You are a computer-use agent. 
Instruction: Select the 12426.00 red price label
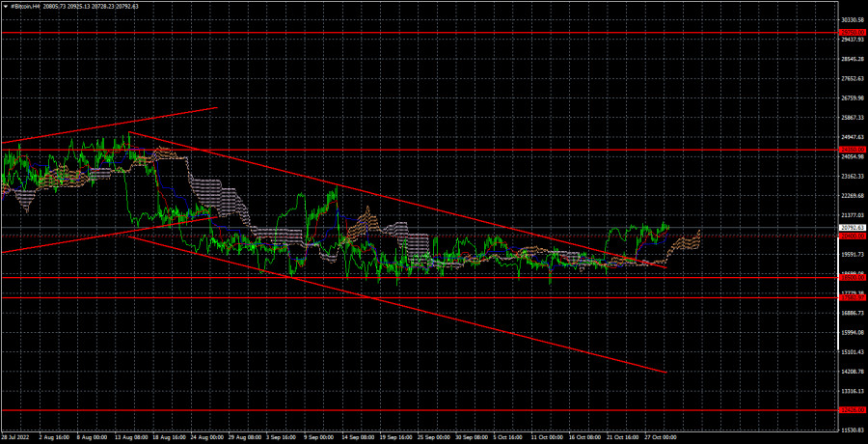[852, 410]
